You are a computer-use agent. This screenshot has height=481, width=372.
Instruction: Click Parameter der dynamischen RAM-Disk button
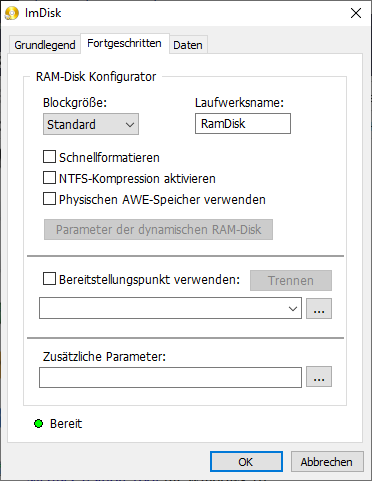pyautogui.click(x=158, y=229)
